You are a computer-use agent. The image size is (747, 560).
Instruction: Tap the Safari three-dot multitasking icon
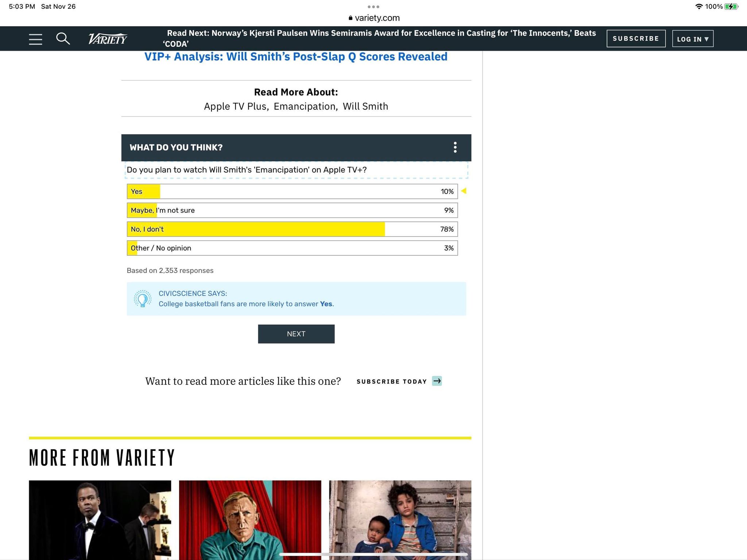373,7
